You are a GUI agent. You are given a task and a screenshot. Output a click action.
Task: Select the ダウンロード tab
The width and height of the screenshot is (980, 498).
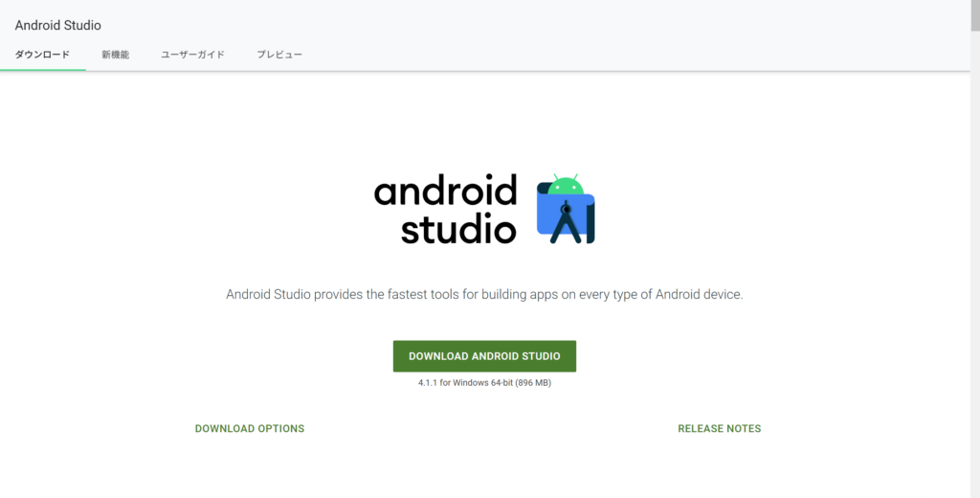click(x=42, y=55)
